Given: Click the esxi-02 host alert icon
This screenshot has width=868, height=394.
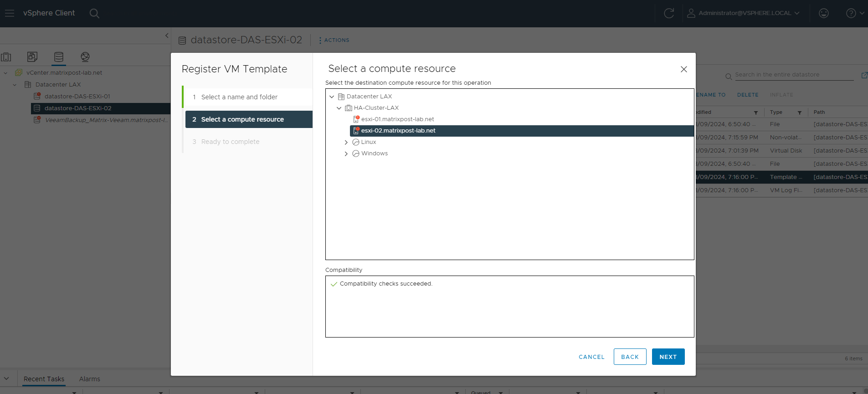Looking at the screenshot, I should click(356, 130).
